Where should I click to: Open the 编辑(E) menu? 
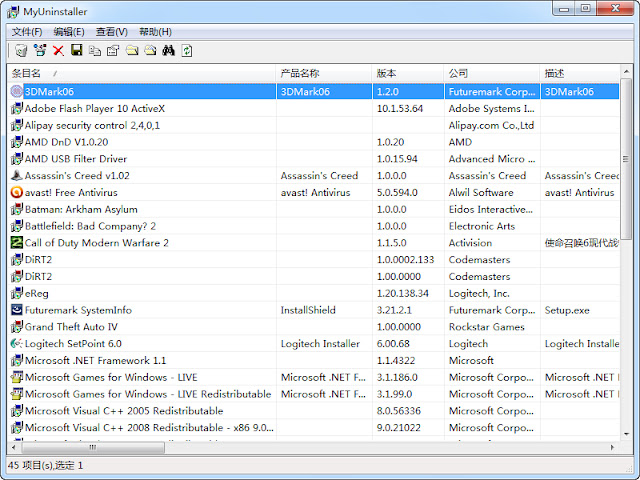pos(69,32)
